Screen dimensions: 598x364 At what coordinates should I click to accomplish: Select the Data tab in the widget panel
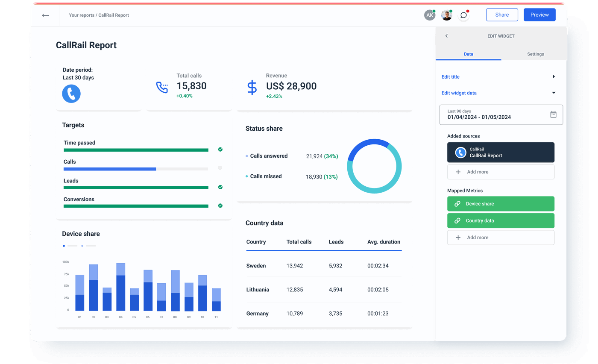click(469, 54)
